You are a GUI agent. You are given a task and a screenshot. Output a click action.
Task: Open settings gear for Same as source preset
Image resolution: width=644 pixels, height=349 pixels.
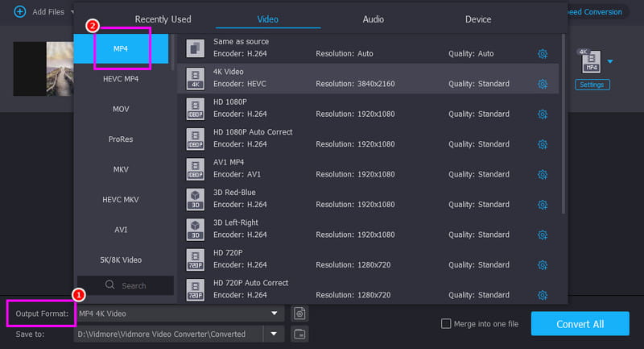(x=542, y=54)
